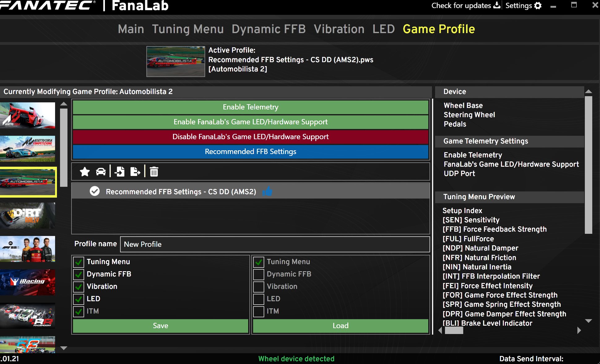
Task: Open Settings via gear icon
Action: 538,6
